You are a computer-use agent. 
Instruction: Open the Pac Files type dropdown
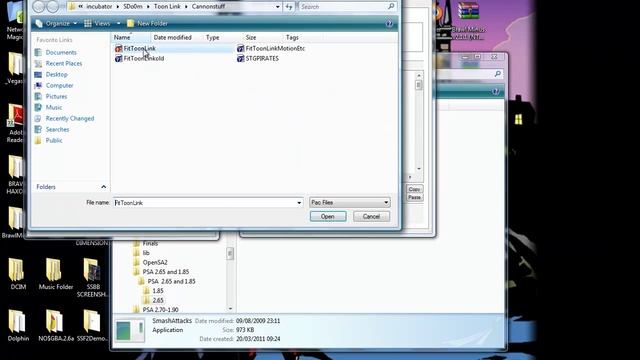coord(350,202)
